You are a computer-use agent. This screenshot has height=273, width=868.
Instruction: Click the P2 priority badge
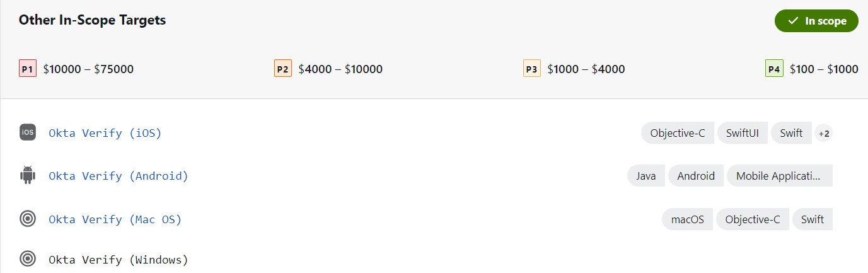point(283,69)
